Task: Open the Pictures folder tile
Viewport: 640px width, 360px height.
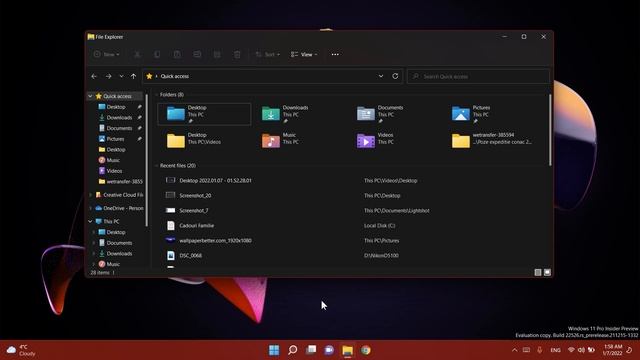Action: click(x=489, y=114)
